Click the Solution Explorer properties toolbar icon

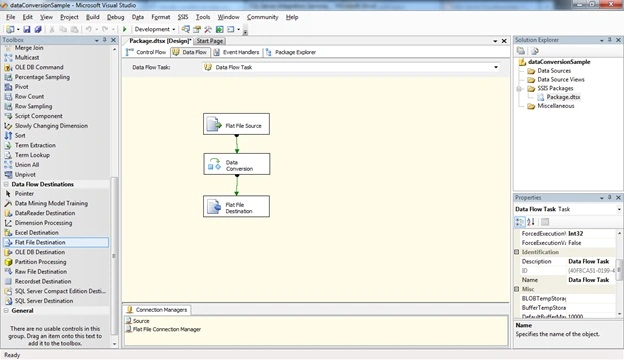tap(521, 51)
